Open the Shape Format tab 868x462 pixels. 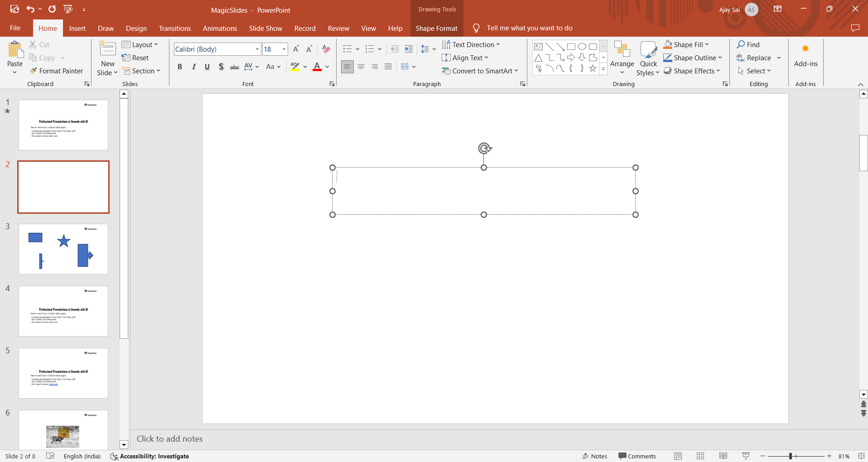436,28
